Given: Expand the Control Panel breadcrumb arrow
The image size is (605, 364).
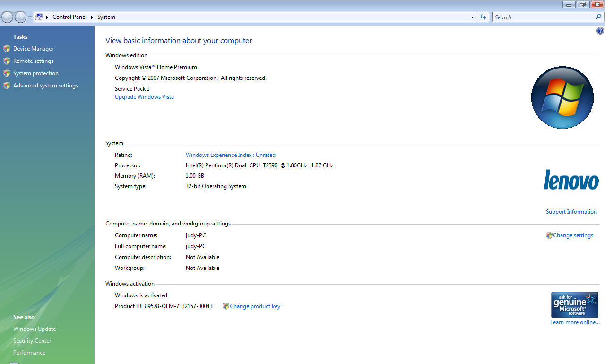Looking at the screenshot, I should coord(92,17).
